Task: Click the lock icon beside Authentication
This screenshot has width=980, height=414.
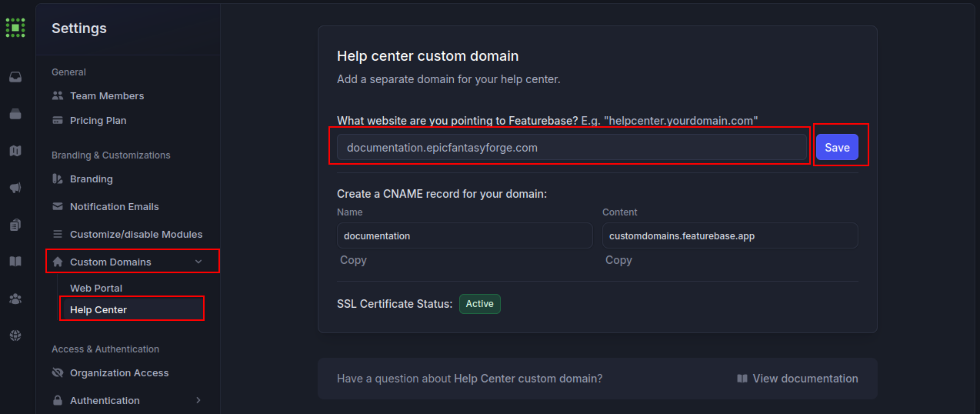Action: tap(58, 400)
